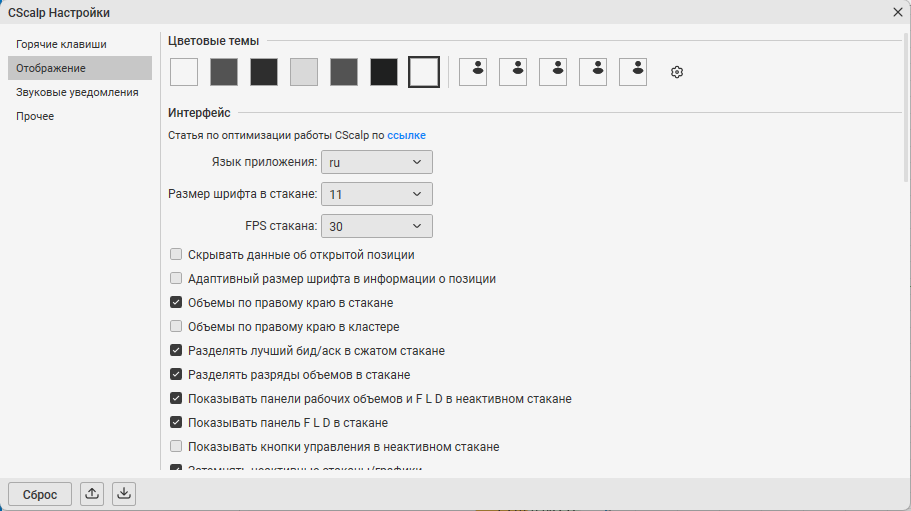Select the first custom user theme slot
The width and height of the screenshot is (911, 511).
point(473,72)
